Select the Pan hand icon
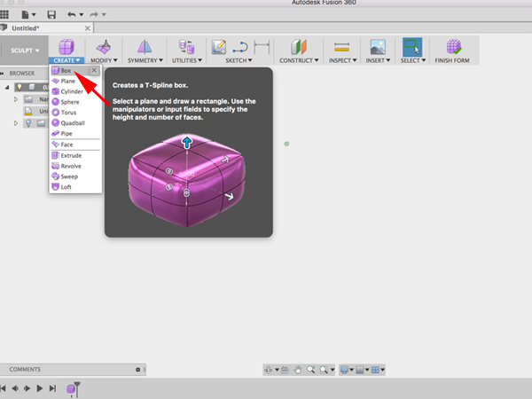The image size is (532, 399). click(298, 370)
